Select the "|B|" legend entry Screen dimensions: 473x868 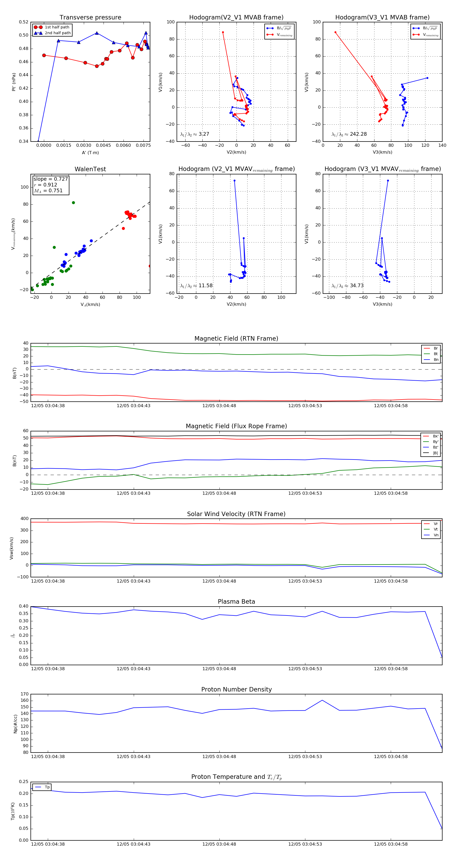coord(431,453)
